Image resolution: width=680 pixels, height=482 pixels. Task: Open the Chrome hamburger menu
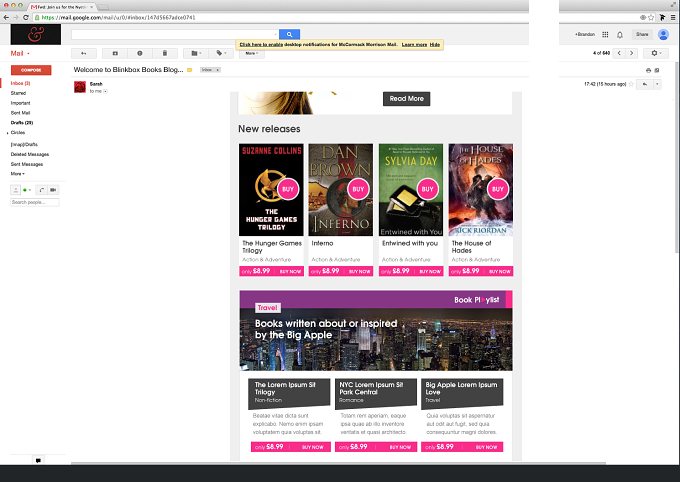pos(673,18)
